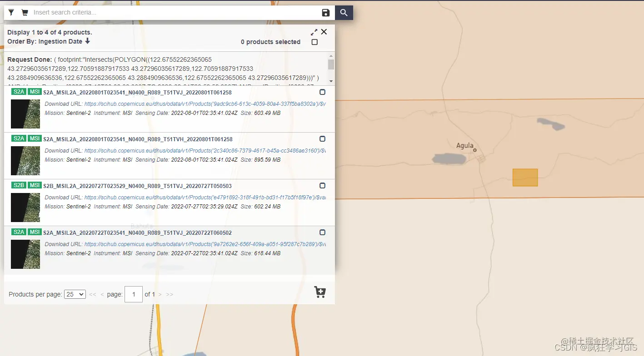Click the Agula place marker on map

[x=475, y=150]
